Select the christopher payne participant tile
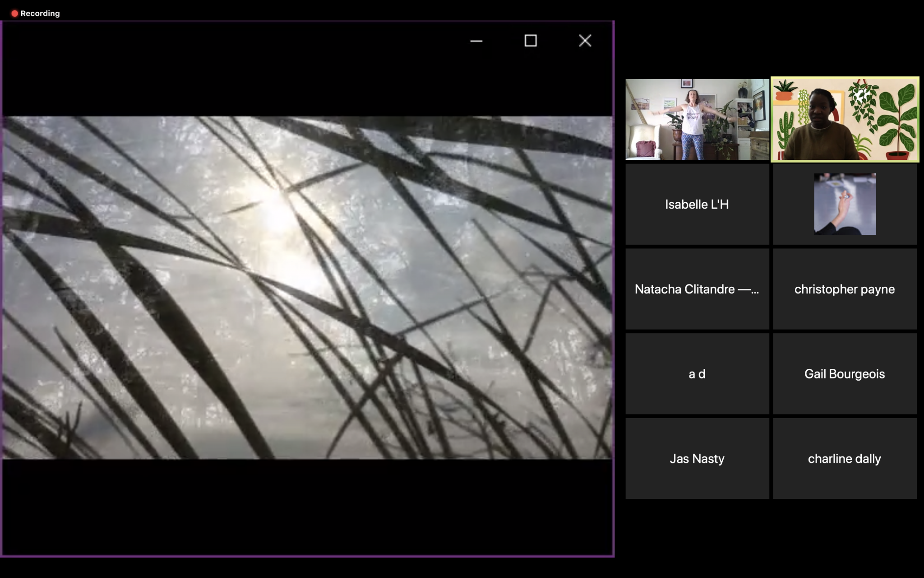924x578 pixels. pyautogui.click(x=845, y=289)
